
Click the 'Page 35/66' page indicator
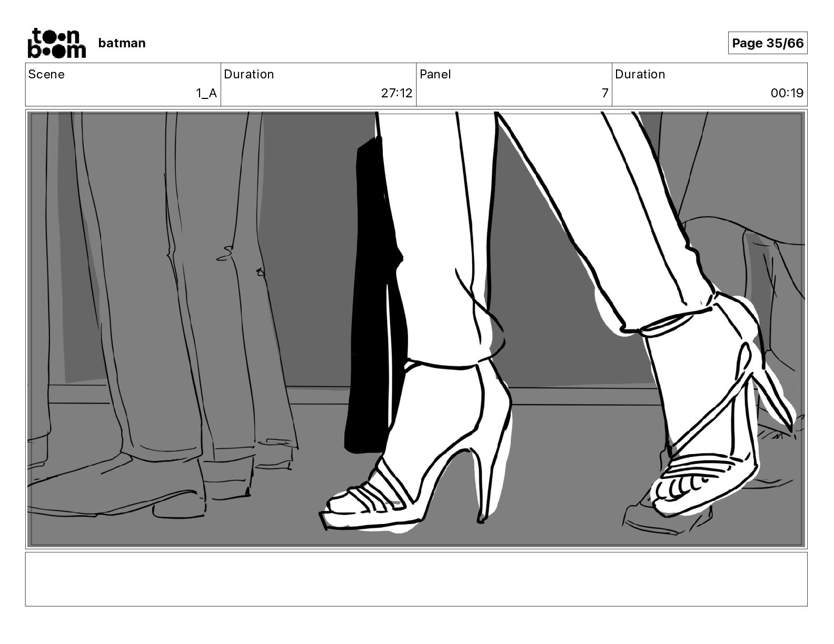(768, 43)
